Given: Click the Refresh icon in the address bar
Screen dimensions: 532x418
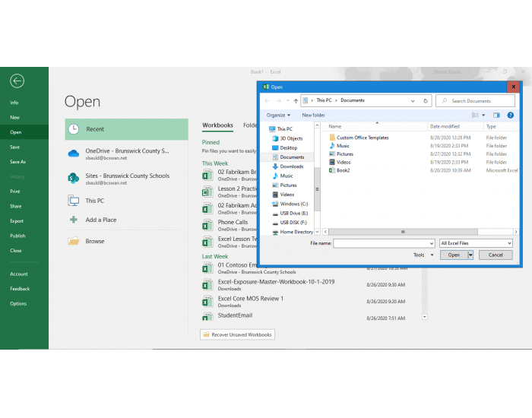Looking at the screenshot, I should click(425, 101).
